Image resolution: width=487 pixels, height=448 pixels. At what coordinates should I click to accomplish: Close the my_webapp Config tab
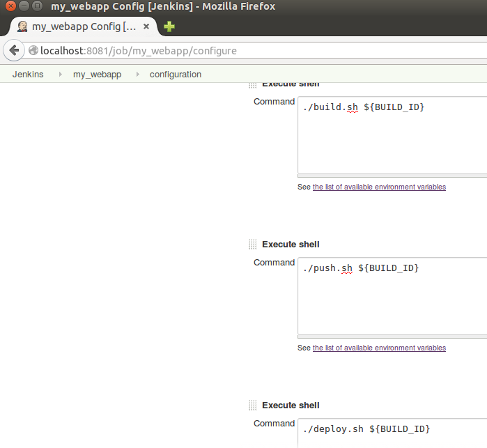click(x=146, y=26)
